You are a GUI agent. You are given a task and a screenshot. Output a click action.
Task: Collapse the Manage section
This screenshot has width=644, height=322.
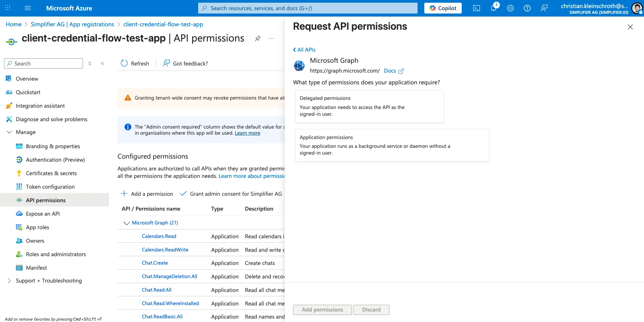coord(9,132)
